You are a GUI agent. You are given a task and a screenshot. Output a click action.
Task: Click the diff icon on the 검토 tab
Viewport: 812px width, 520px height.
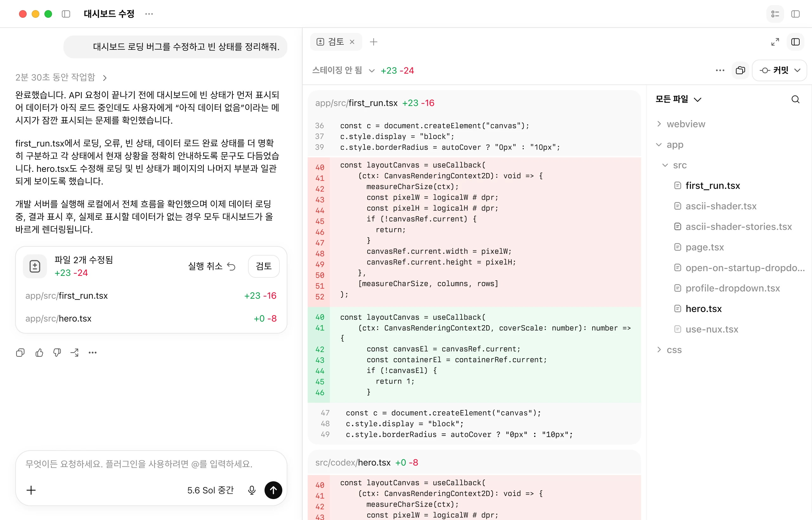320,42
